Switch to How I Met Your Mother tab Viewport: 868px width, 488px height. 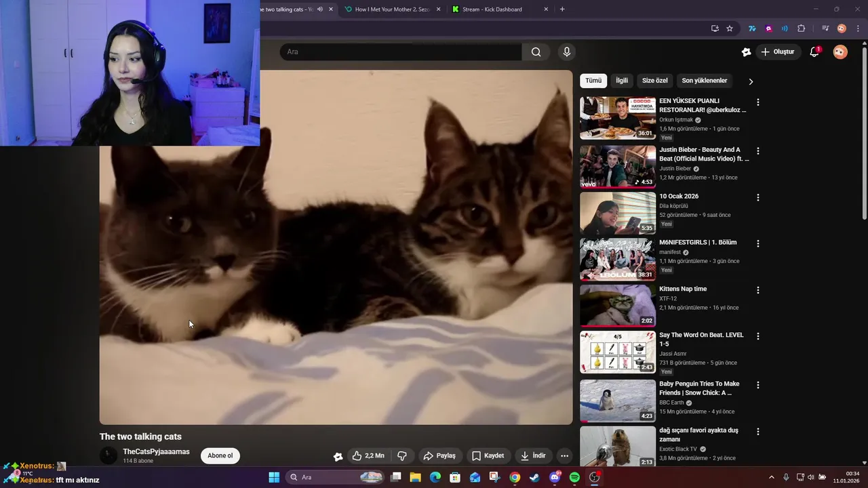[391, 9]
